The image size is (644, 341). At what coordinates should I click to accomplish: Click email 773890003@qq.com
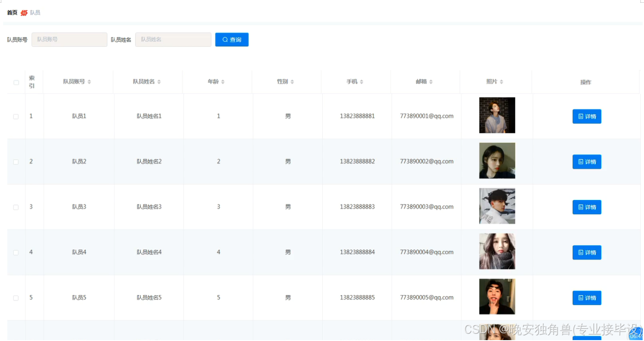(x=427, y=207)
